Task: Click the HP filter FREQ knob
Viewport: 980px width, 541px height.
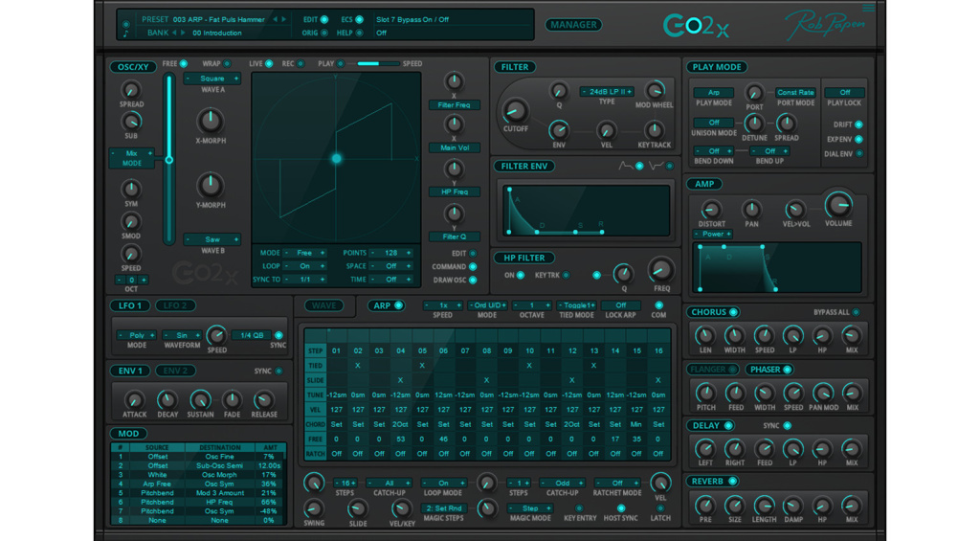Action: click(x=661, y=270)
